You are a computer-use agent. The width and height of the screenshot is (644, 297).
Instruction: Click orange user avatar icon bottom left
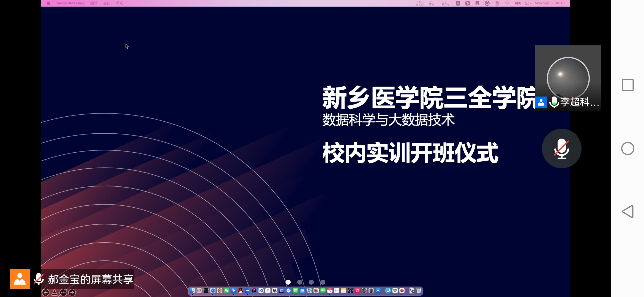pyautogui.click(x=20, y=279)
